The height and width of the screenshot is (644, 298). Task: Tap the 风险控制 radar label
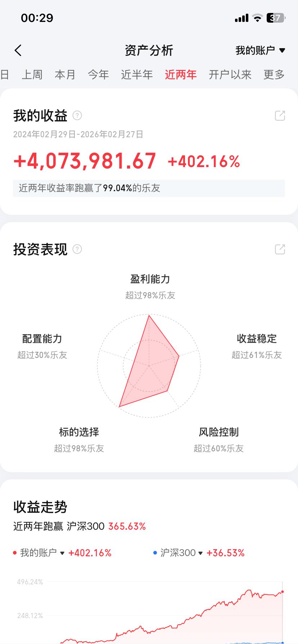[219, 432]
